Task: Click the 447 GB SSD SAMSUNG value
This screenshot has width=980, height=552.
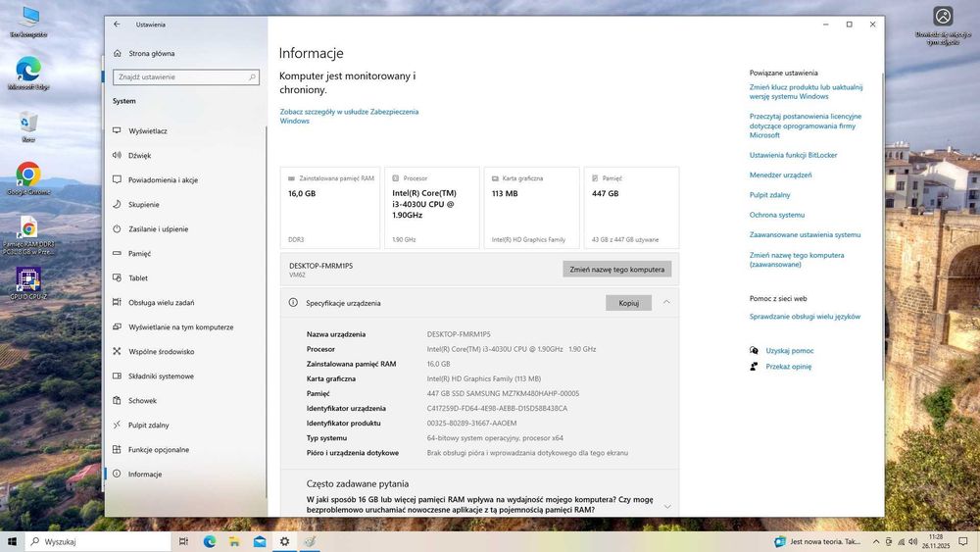Action: [503, 393]
